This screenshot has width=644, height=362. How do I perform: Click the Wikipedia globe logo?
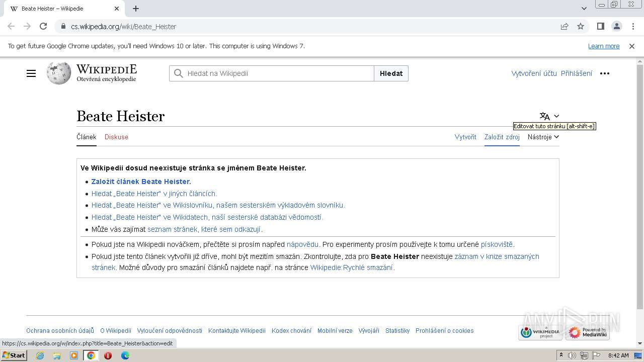coord(59,73)
